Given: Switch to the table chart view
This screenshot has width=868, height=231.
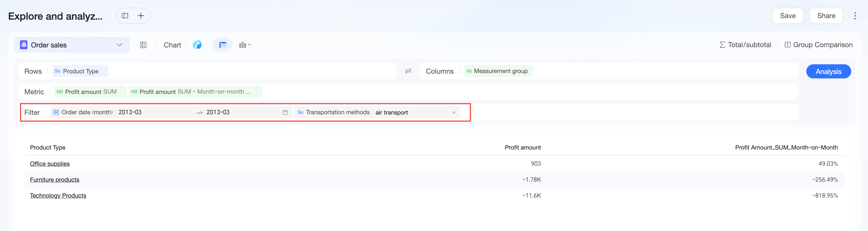Looking at the screenshot, I should coord(222,45).
